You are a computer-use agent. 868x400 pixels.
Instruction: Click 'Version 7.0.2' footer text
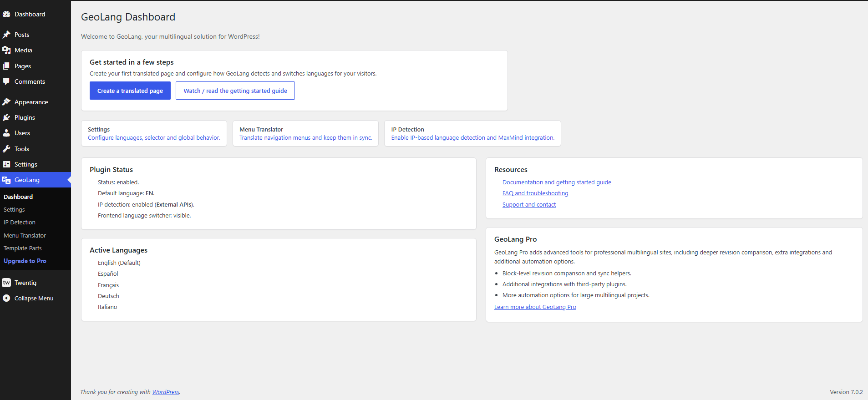(846, 392)
